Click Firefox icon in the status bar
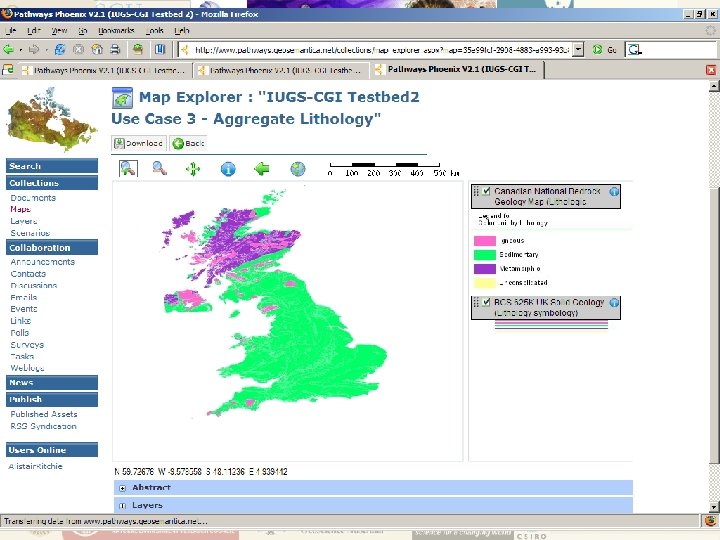720x540 pixels. pyautogui.click(x=710, y=521)
